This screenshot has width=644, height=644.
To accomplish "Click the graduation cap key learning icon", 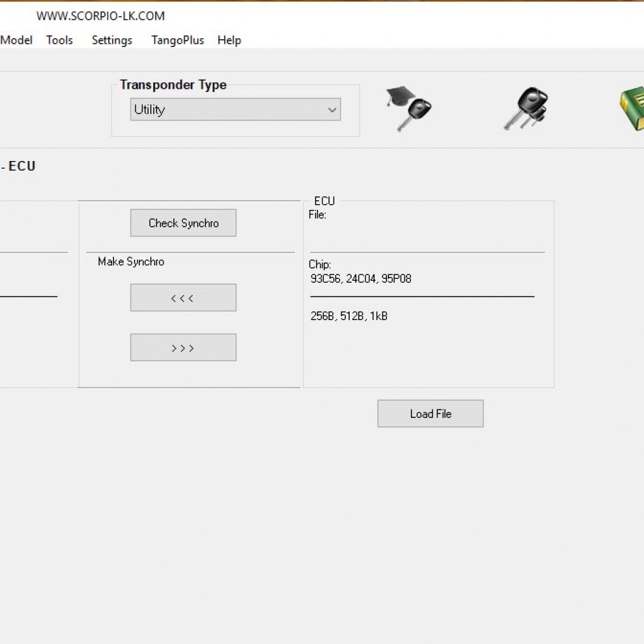I will coord(408,107).
